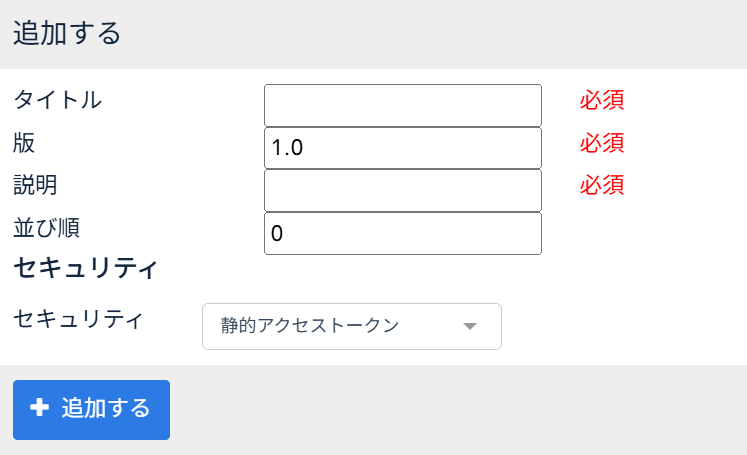Viewport: 747px width, 455px height.
Task: Click the selected 静的アクセストークン option text
Action: 310,326
